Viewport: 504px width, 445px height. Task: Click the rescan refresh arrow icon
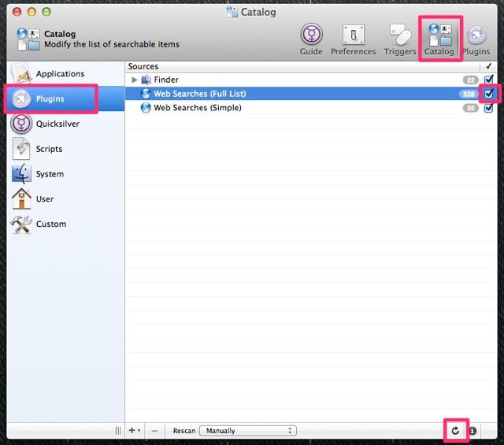pos(455,431)
